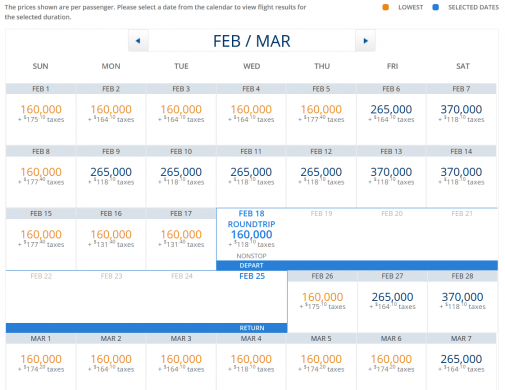Image resolution: width=505 pixels, height=390 pixels.
Task: Select the Feb 25 return date
Action: (252, 276)
